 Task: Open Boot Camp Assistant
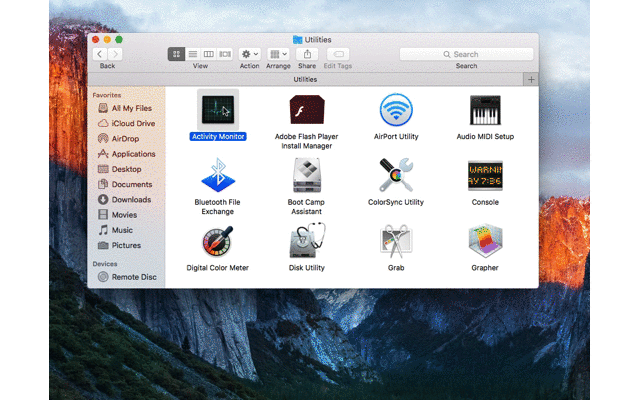click(306, 175)
